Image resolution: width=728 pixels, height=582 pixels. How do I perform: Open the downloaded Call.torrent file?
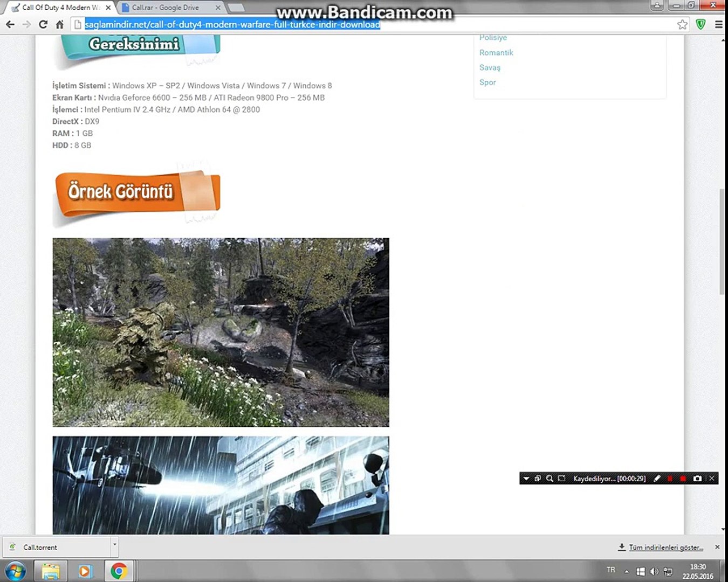56,547
